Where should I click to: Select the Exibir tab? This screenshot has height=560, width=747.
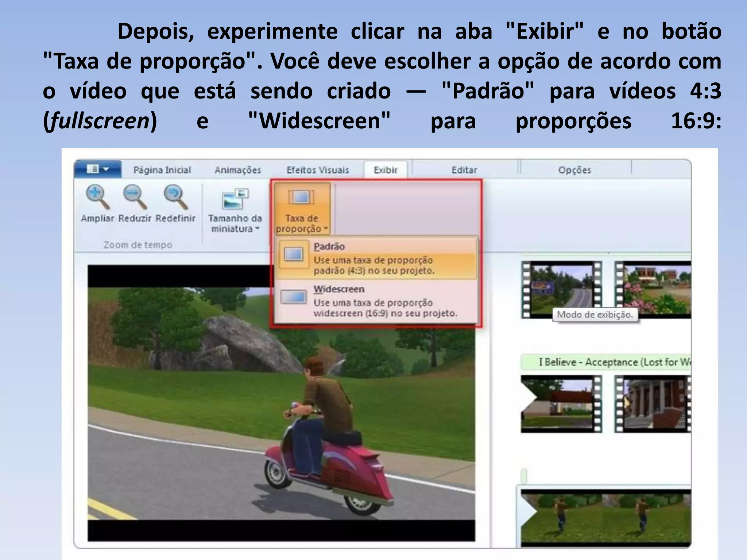point(386,170)
